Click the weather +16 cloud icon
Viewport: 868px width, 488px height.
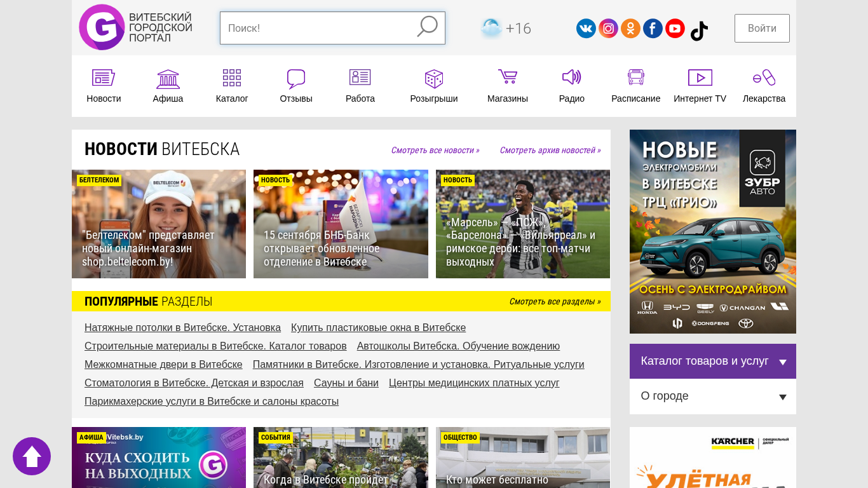(x=491, y=28)
